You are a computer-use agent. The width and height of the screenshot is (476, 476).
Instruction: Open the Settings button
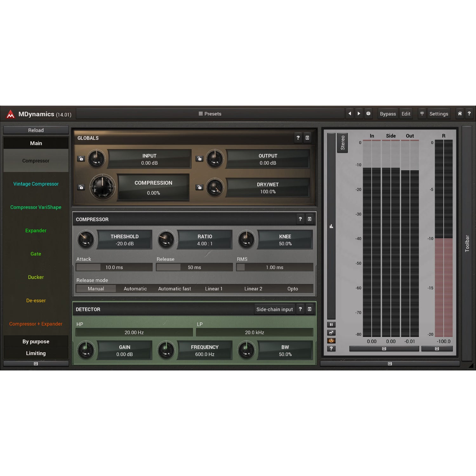click(x=439, y=114)
